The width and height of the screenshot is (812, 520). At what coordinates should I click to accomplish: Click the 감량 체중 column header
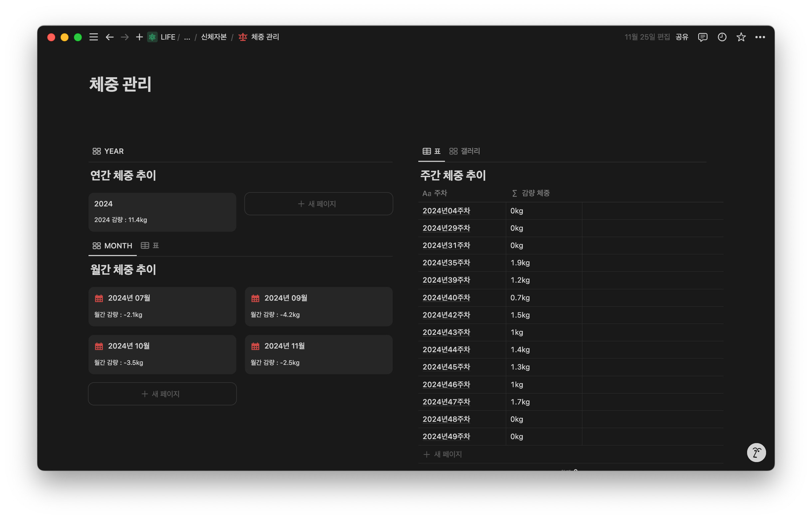click(535, 193)
